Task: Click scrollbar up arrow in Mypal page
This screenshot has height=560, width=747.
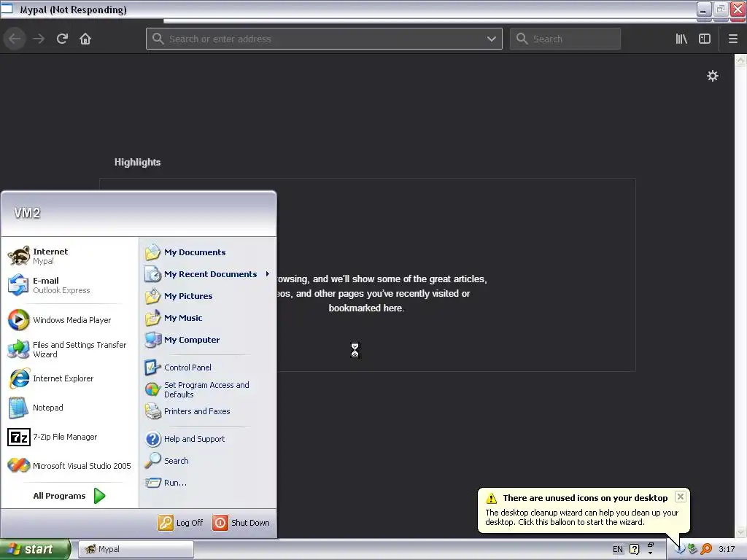Action: pyautogui.click(x=740, y=60)
